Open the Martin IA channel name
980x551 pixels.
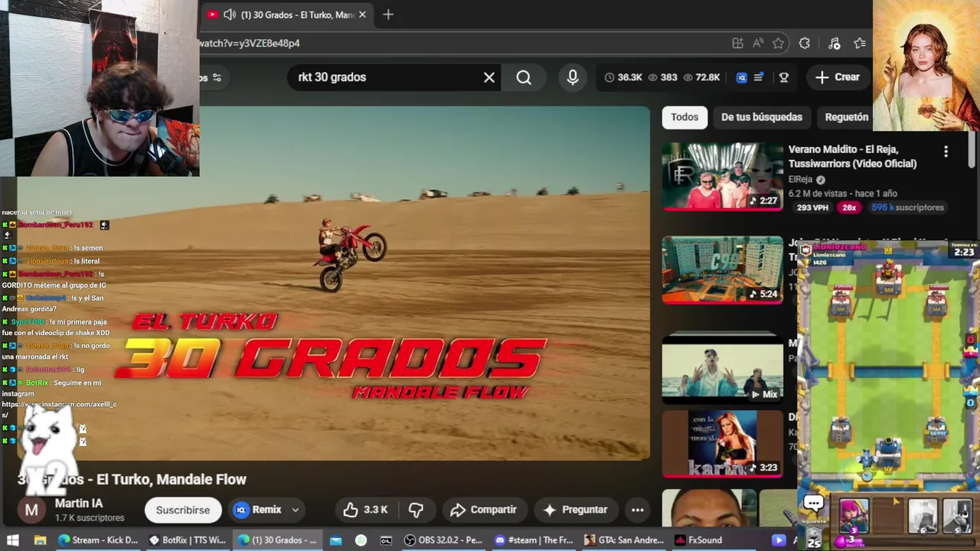(x=79, y=504)
